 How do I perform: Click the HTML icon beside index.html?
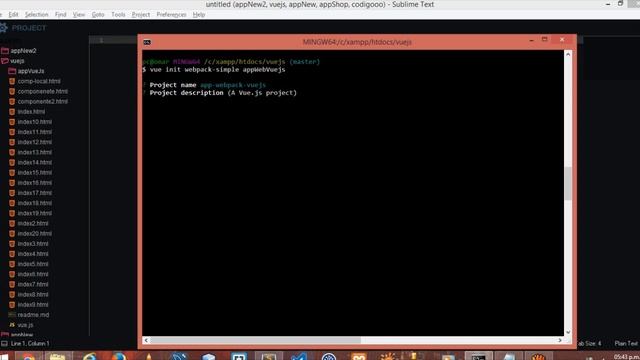pos(12,112)
